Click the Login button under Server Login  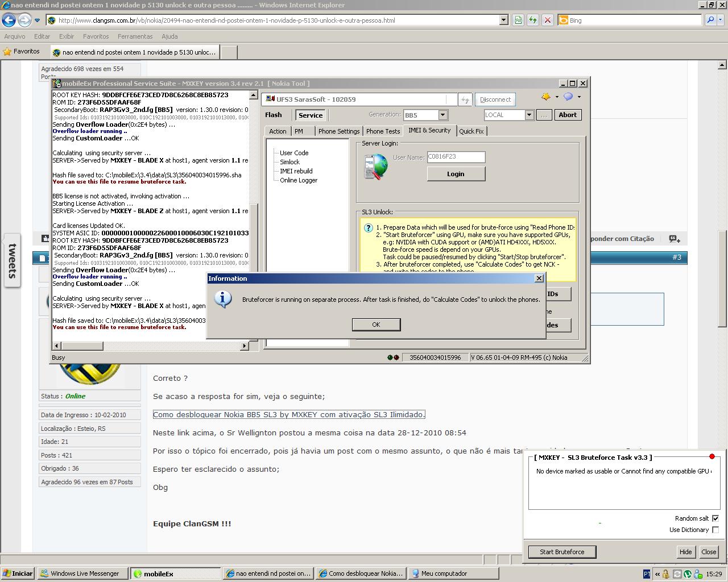[x=456, y=174]
